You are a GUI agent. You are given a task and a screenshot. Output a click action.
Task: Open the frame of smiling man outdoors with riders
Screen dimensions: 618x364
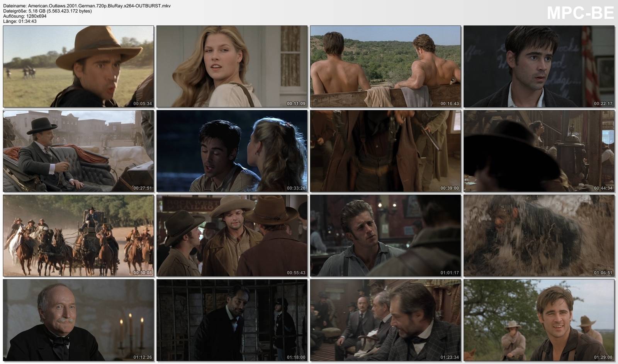(x=539, y=320)
